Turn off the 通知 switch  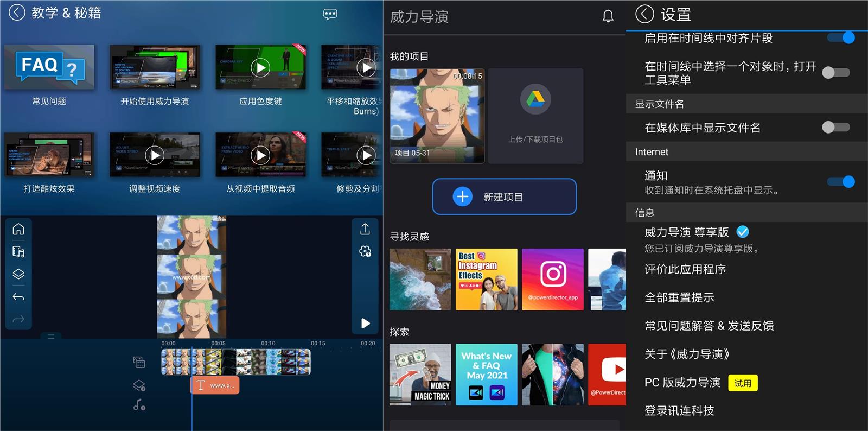pos(840,182)
